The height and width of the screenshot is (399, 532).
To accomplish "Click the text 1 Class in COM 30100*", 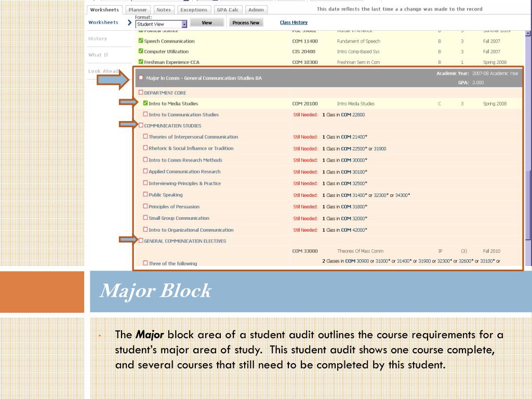I will tap(345, 171).
